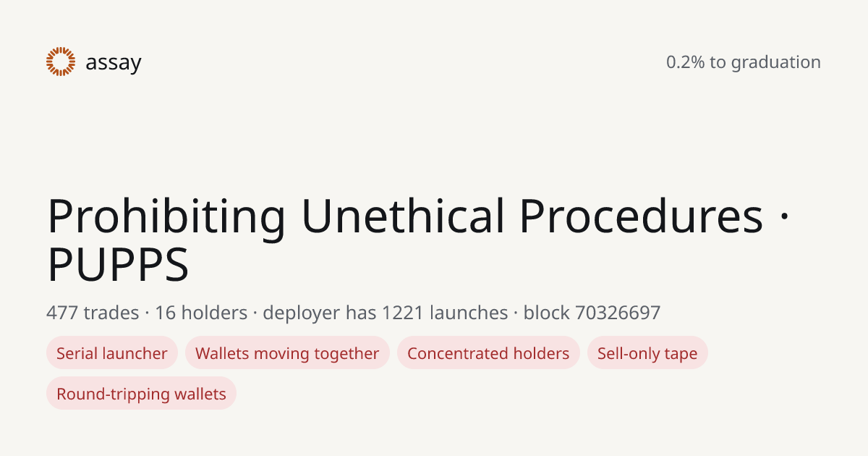Click the word Procedures in title
868x456 pixels.
click(642, 216)
